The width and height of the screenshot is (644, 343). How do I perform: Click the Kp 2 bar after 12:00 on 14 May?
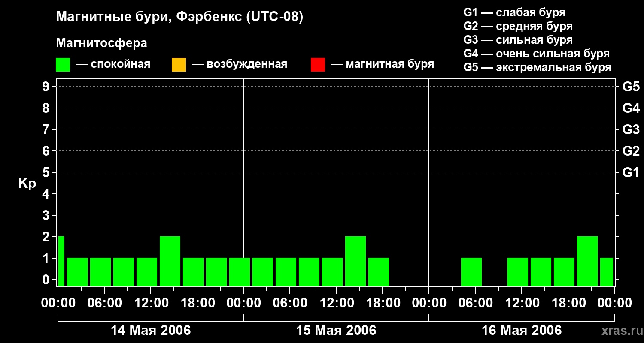[x=170, y=261]
